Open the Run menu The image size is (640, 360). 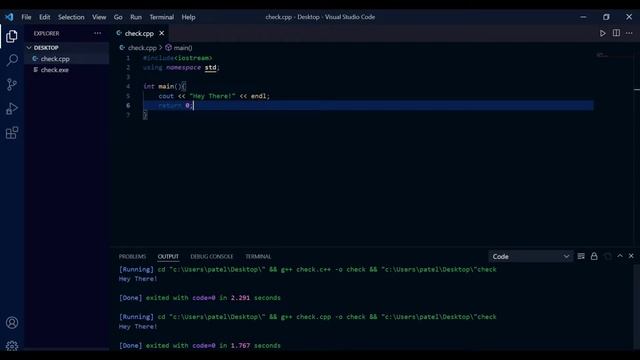pos(136,17)
